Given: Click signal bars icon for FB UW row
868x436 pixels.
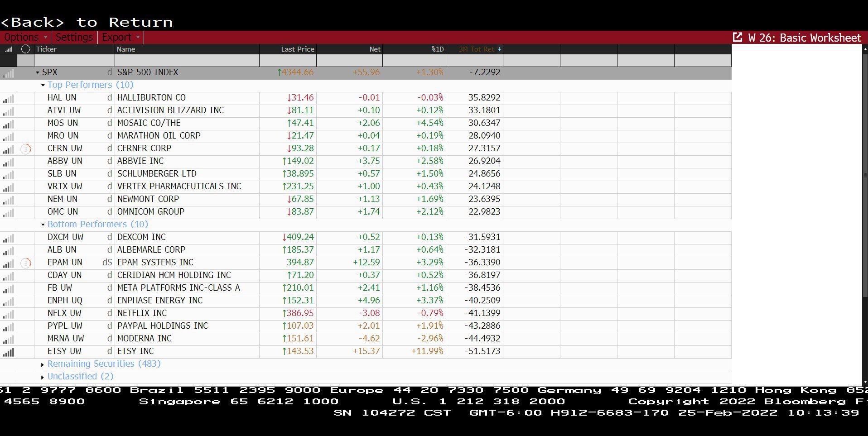Looking at the screenshot, I should 8,288.
